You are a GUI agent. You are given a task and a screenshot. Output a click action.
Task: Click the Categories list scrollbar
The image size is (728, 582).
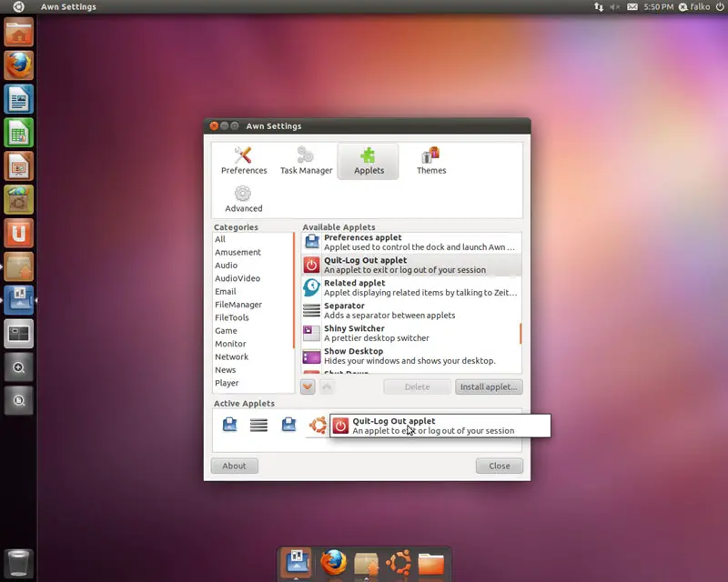pyautogui.click(x=293, y=290)
